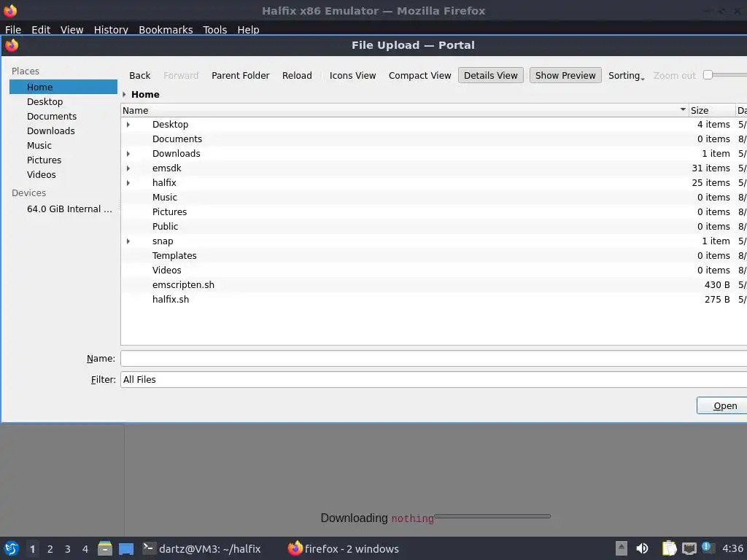Select the Videos row in file list
Screen dimensions: 747x560
click(x=433, y=271)
